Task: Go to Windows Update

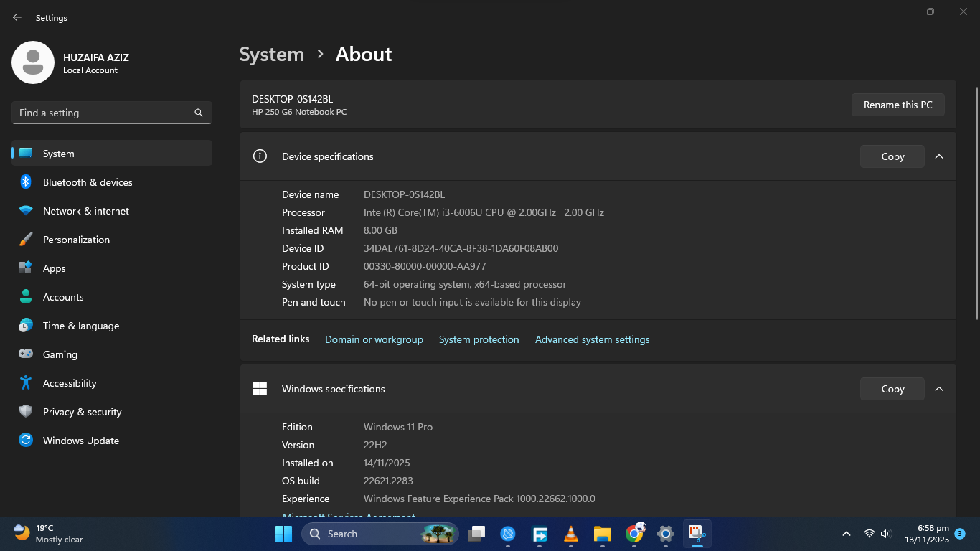Action: [80, 441]
